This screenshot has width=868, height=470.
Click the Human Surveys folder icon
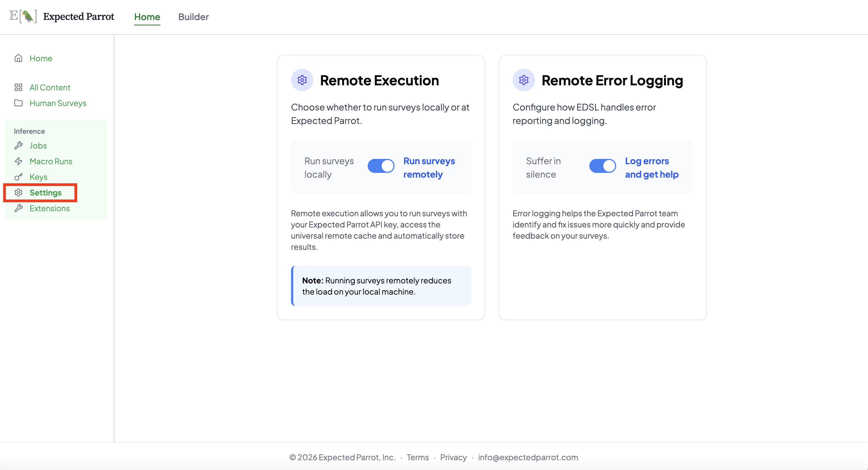point(18,103)
